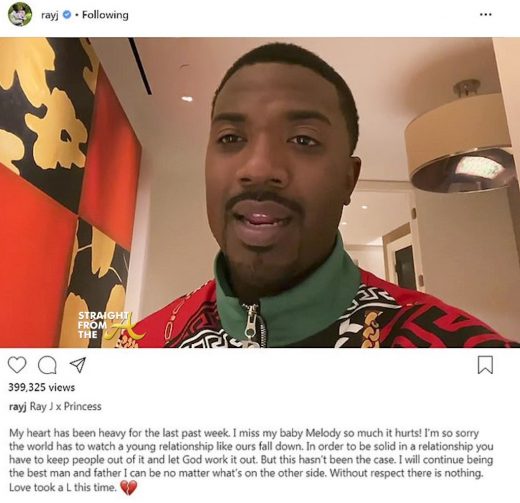Open comments via the speech bubble icon
Image resolution: width=520 pixels, height=503 pixels.
(47, 365)
